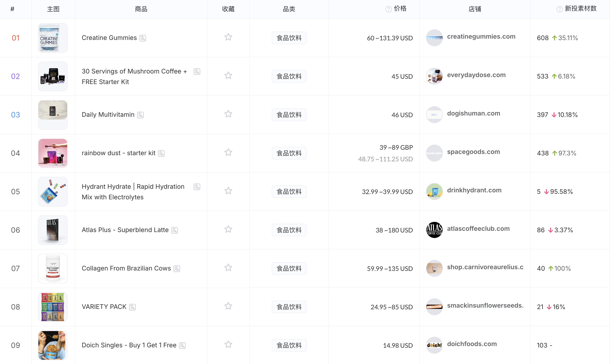610x364 pixels.
Task: Open Creatine Gummies product thumbnail
Action: 53,38
